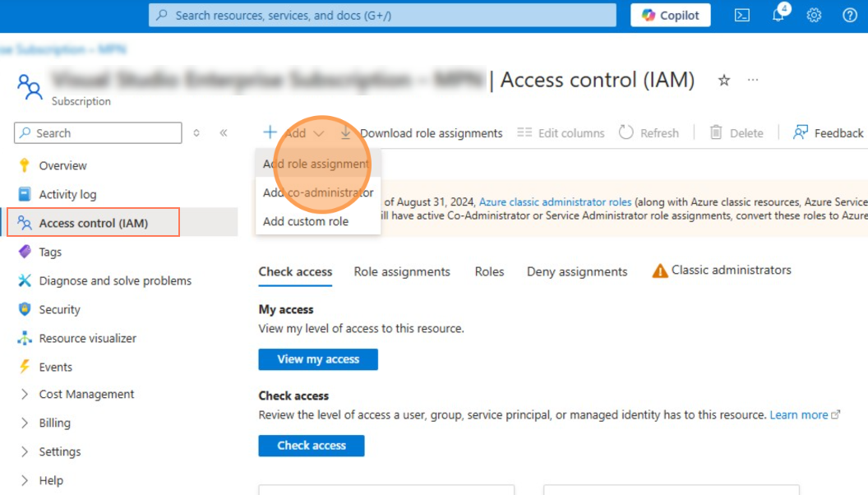Open the more options ellipsis
The image size is (868, 495).
[752, 81]
